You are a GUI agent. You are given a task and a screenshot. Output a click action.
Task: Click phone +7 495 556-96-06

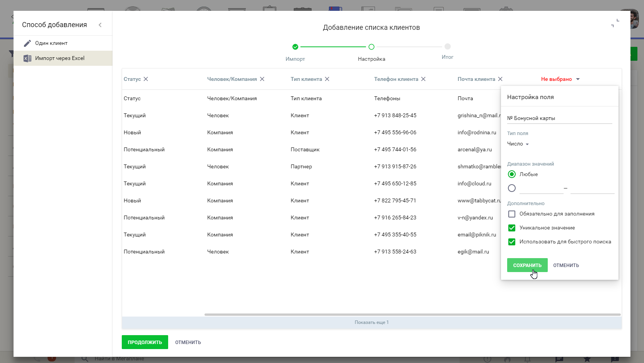tap(395, 132)
